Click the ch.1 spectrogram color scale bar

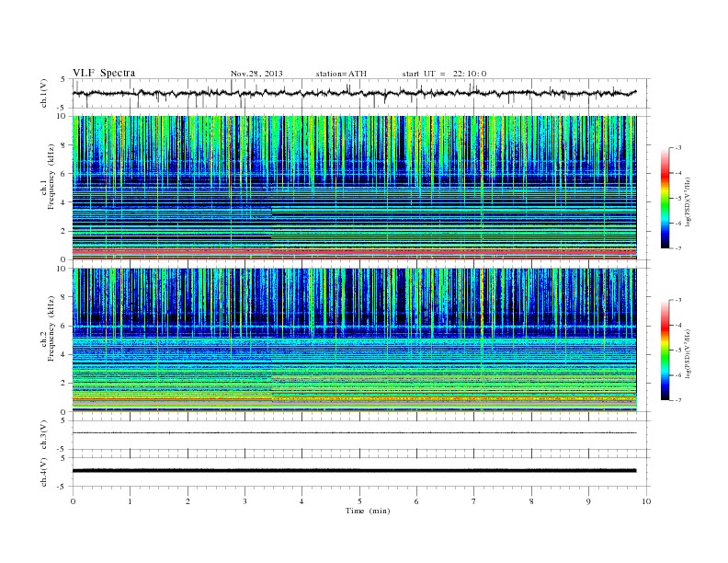(665, 198)
